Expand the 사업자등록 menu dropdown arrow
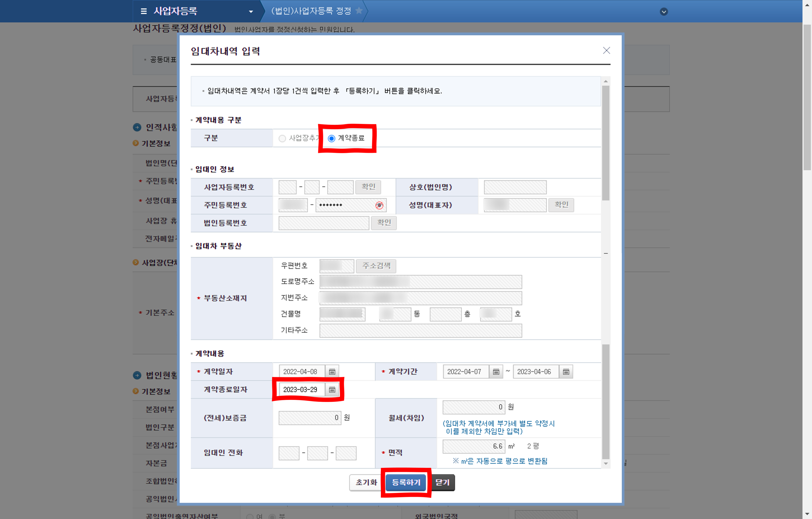The image size is (812, 519). (x=251, y=11)
